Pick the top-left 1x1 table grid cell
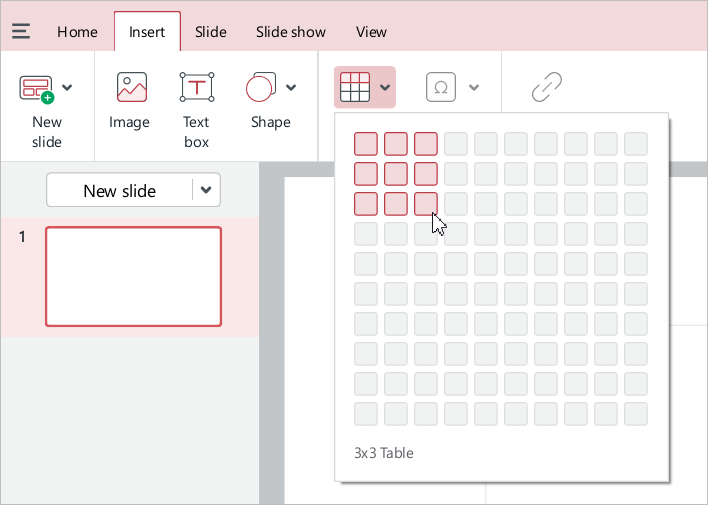The image size is (708, 505). [366, 144]
